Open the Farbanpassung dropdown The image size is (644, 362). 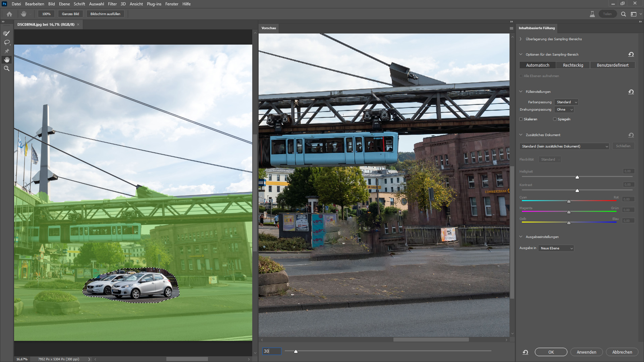pos(566,102)
